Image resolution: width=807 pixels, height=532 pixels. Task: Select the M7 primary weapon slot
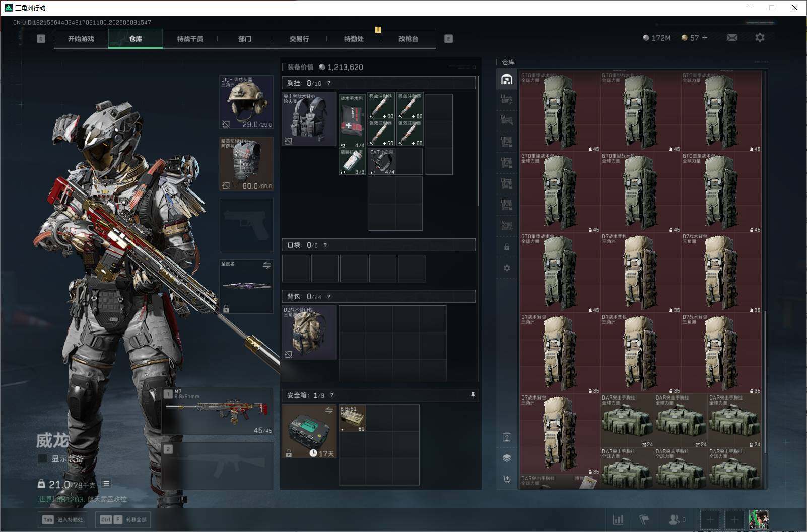218,411
